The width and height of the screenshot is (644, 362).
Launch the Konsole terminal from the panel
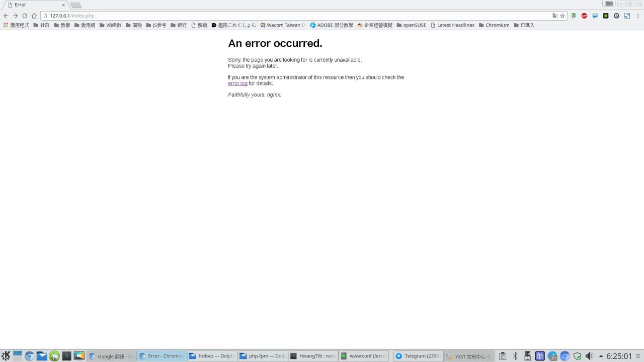point(66,356)
